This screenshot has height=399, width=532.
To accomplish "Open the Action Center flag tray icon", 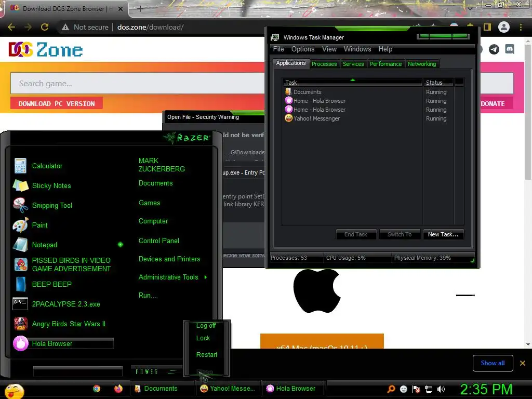I will tap(416, 389).
